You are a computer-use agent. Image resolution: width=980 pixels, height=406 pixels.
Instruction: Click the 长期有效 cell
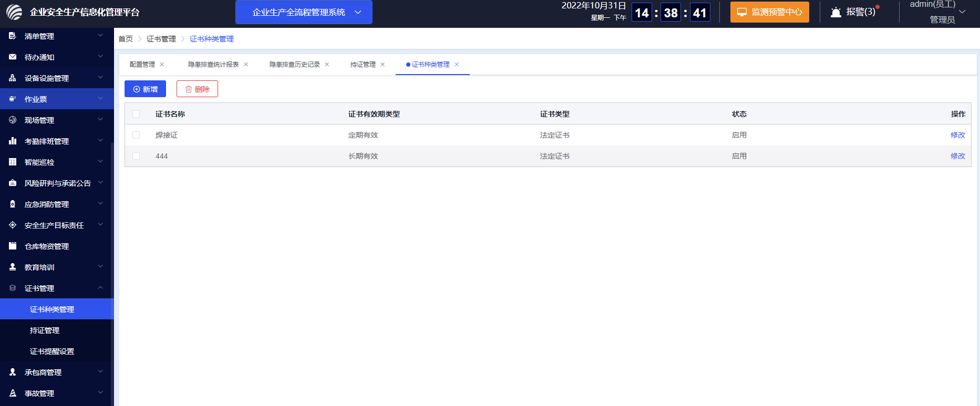[363, 156]
